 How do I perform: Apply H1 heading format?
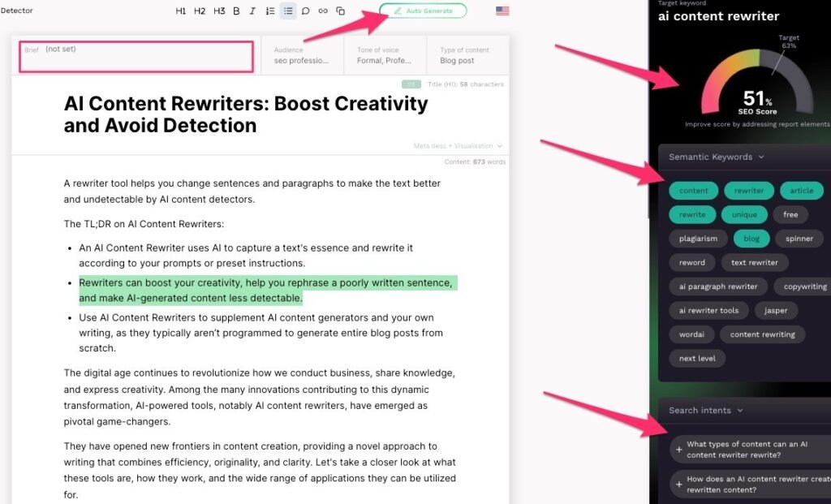(181, 11)
